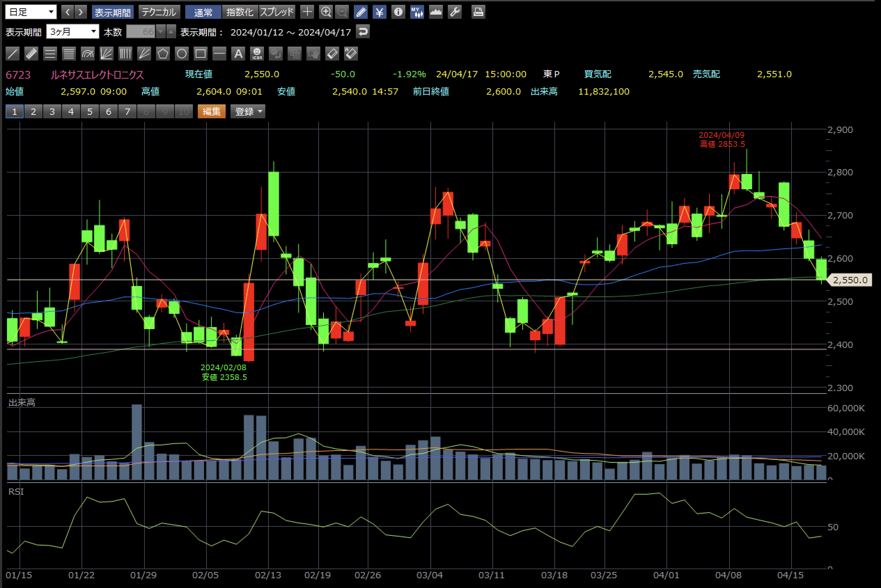Viewport: 881px width, 588px height.
Task: Print the chart using printer icon
Action: [478, 12]
